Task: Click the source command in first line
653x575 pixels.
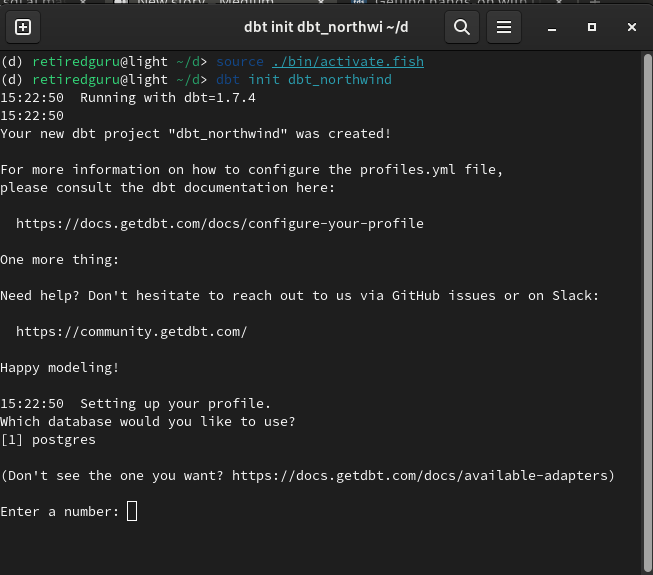Action: point(240,62)
